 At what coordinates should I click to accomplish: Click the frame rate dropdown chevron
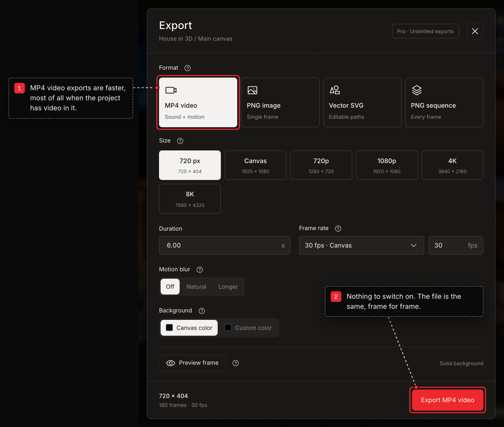(414, 245)
